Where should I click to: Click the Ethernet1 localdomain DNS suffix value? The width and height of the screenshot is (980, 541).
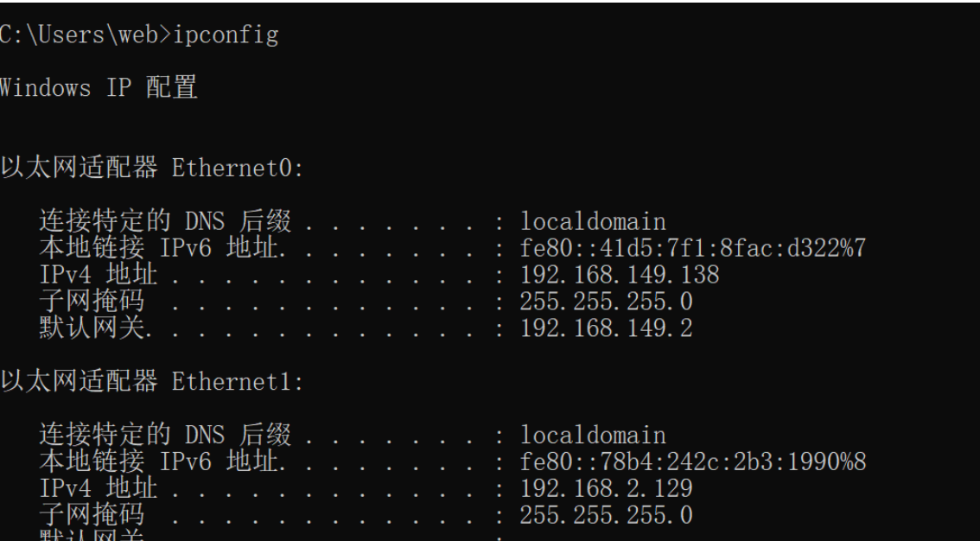[x=593, y=435]
